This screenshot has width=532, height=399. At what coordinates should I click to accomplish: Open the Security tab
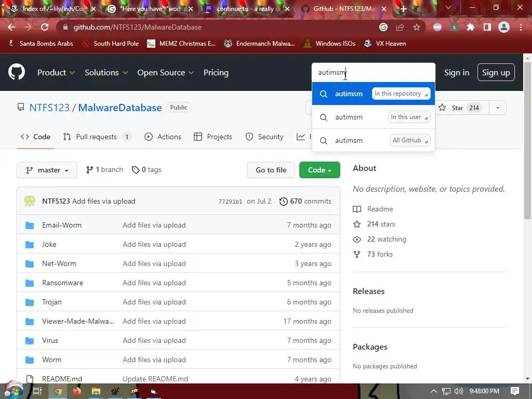[264, 137]
